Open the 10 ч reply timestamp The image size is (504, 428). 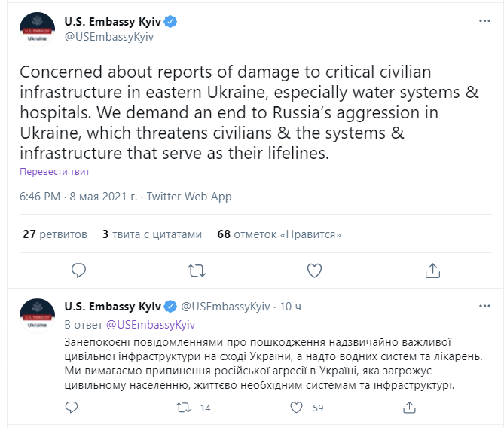point(291,307)
